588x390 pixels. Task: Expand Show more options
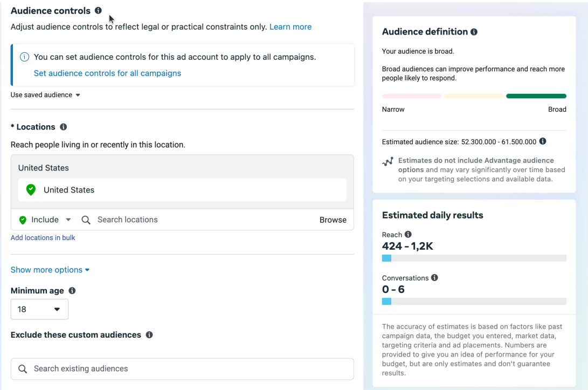[x=50, y=270]
